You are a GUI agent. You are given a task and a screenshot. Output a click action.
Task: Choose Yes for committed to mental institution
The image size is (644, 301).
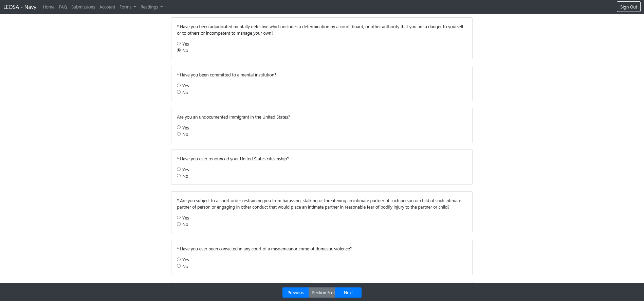(179, 86)
